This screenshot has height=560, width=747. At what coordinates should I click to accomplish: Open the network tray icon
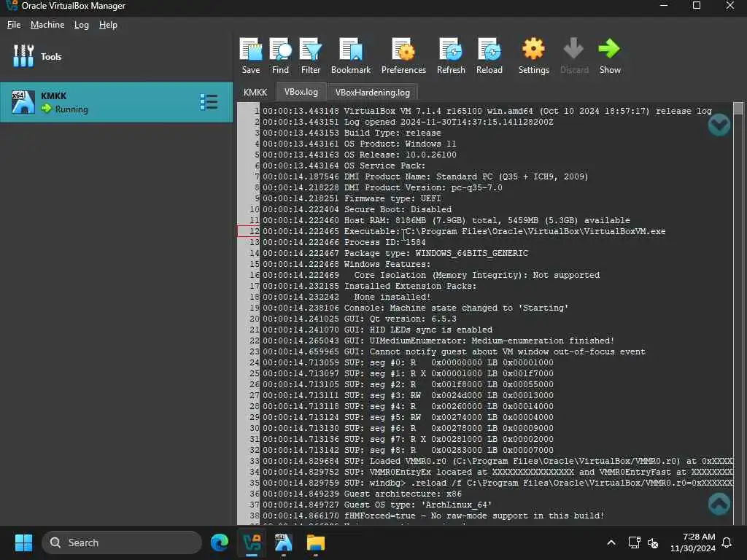tap(634, 542)
